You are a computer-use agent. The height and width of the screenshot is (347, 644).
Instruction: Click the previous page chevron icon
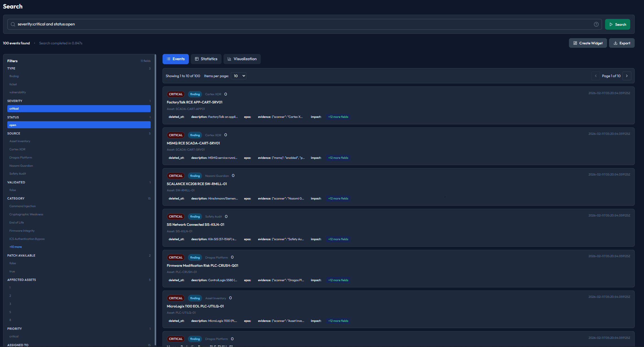pos(595,76)
